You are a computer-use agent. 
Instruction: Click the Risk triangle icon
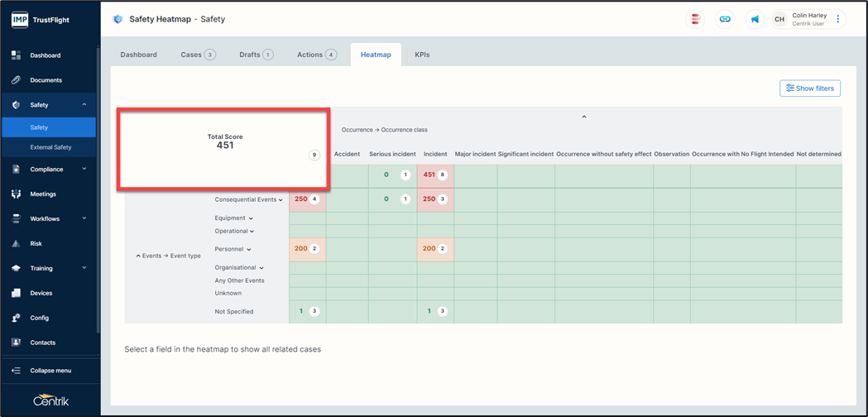point(16,244)
